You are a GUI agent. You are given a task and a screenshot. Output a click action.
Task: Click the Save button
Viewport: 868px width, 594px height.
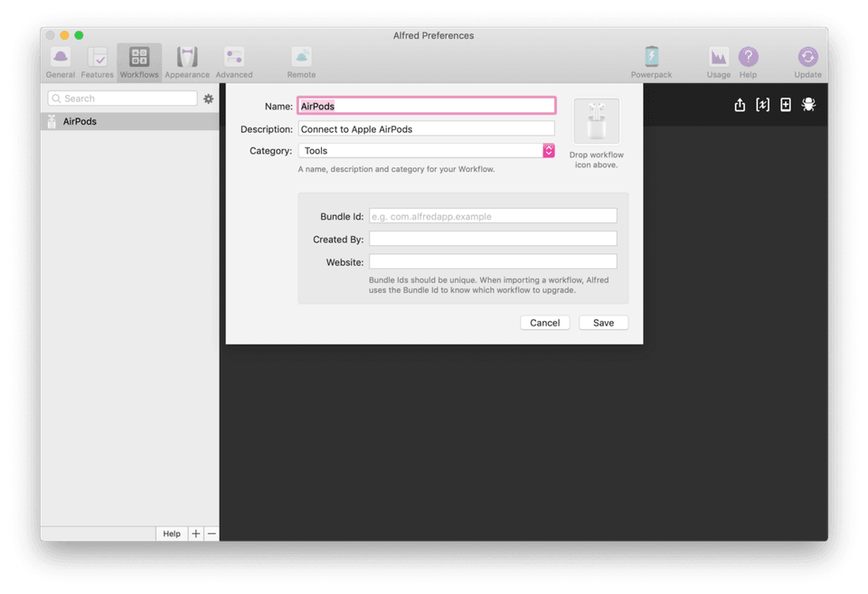pos(603,323)
